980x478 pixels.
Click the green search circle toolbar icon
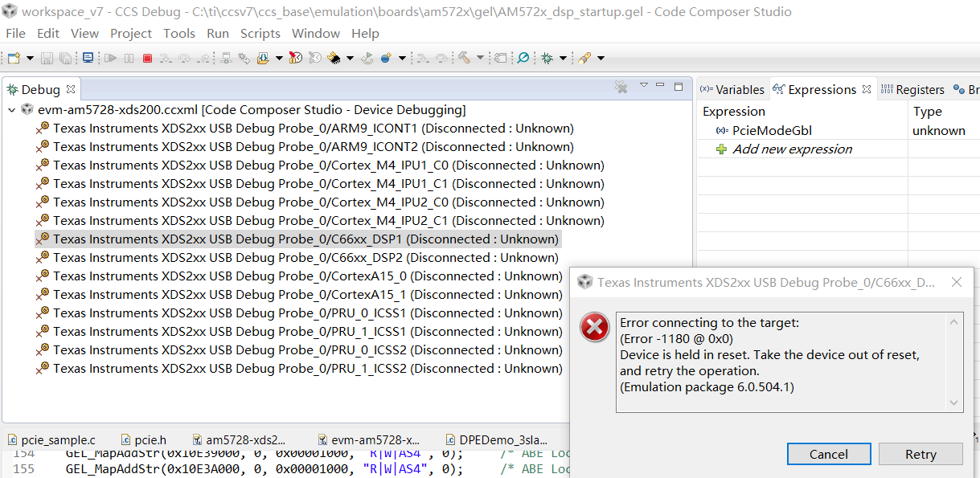click(523, 58)
